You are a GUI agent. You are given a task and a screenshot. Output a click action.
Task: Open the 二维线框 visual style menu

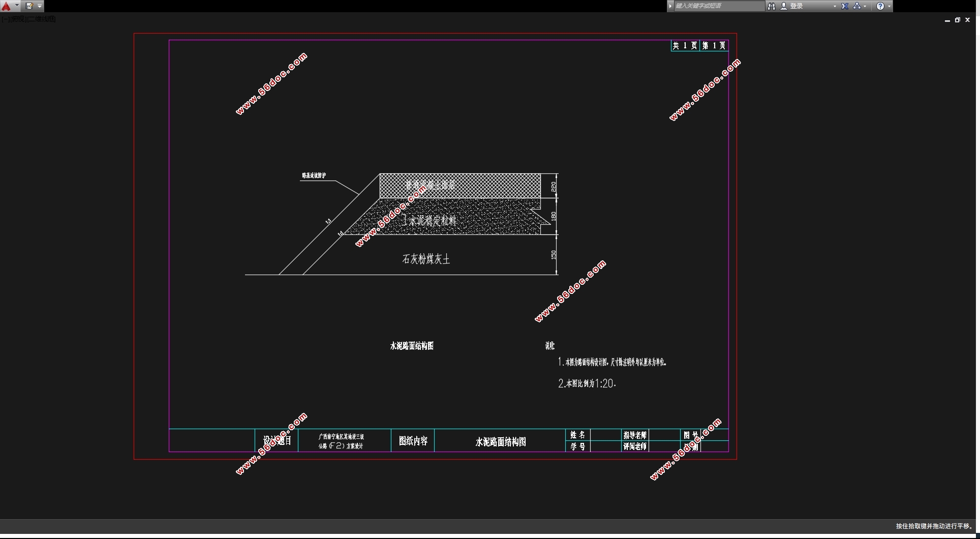tap(42, 19)
